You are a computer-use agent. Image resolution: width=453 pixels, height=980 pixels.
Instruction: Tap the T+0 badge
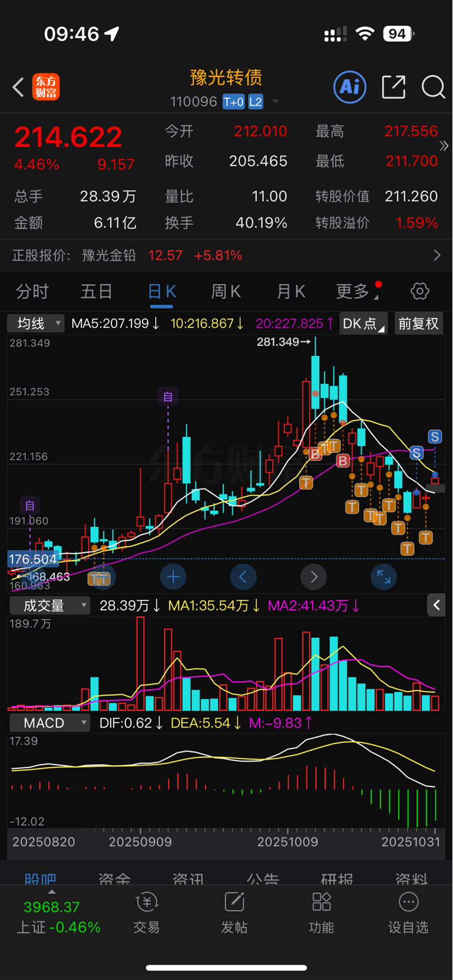tap(234, 102)
